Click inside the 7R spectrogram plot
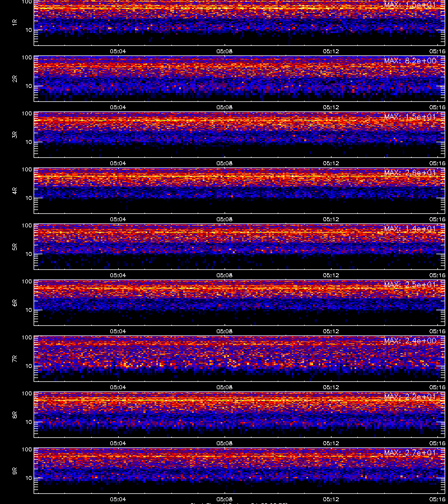The image size is (448, 504). 240,359
